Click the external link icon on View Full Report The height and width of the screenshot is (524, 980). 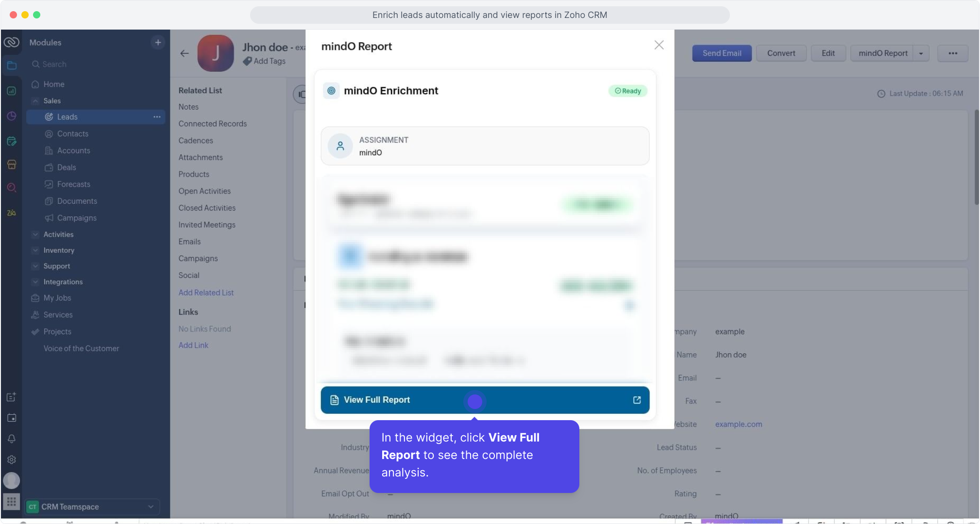637,400
